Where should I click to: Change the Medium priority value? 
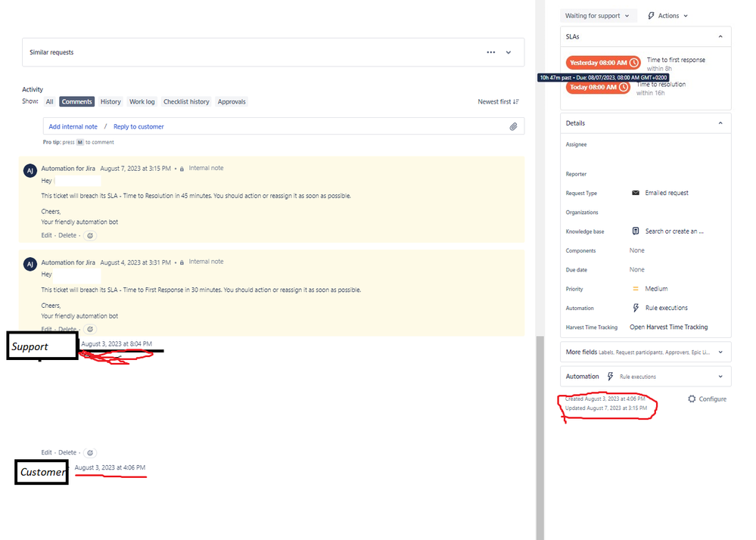pos(656,289)
